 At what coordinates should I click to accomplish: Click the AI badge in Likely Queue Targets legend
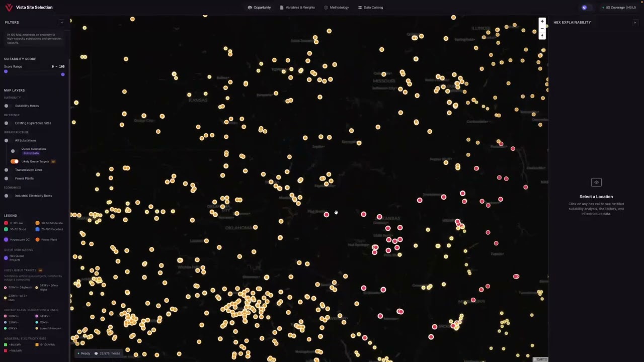tap(40, 270)
